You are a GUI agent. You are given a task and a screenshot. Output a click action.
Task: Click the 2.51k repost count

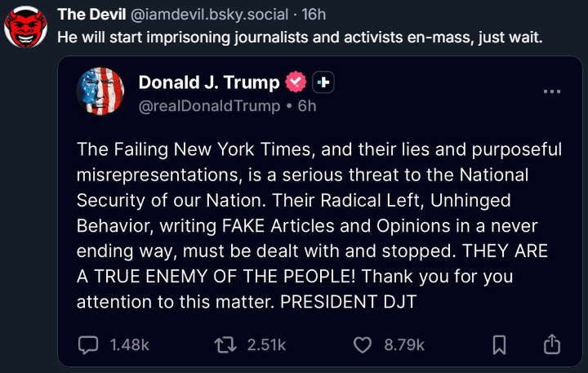click(x=266, y=345)
